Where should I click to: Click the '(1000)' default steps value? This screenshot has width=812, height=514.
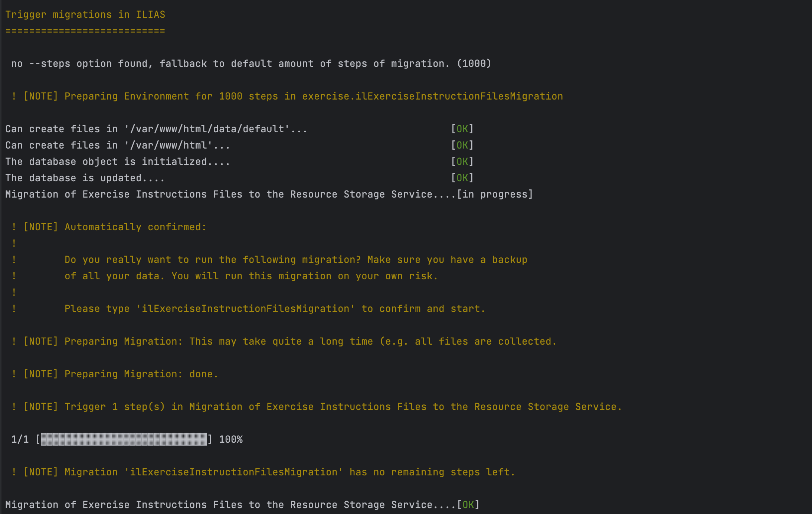tap(474, 64)
